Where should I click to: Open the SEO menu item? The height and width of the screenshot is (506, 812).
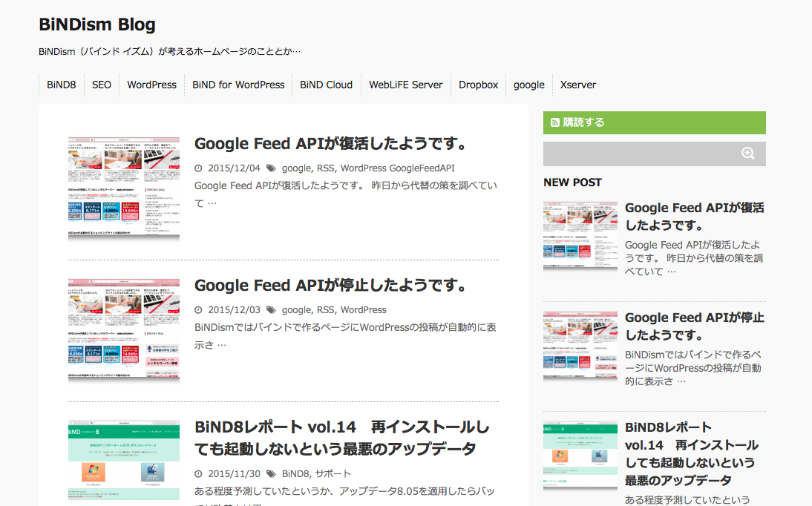(102, 85)
